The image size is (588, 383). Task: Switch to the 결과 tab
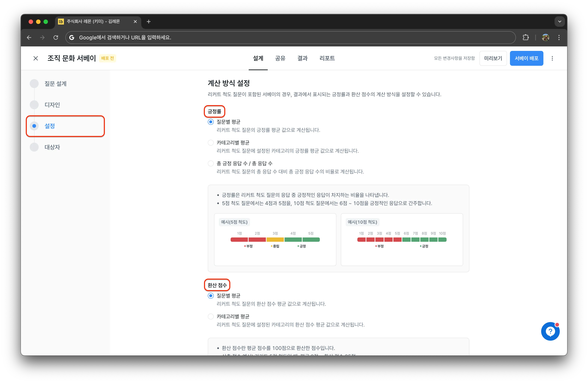tap(302, 58)
